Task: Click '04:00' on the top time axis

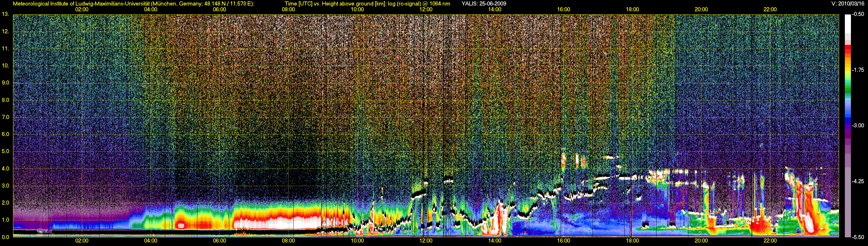Action: click(x=151, y=10)
